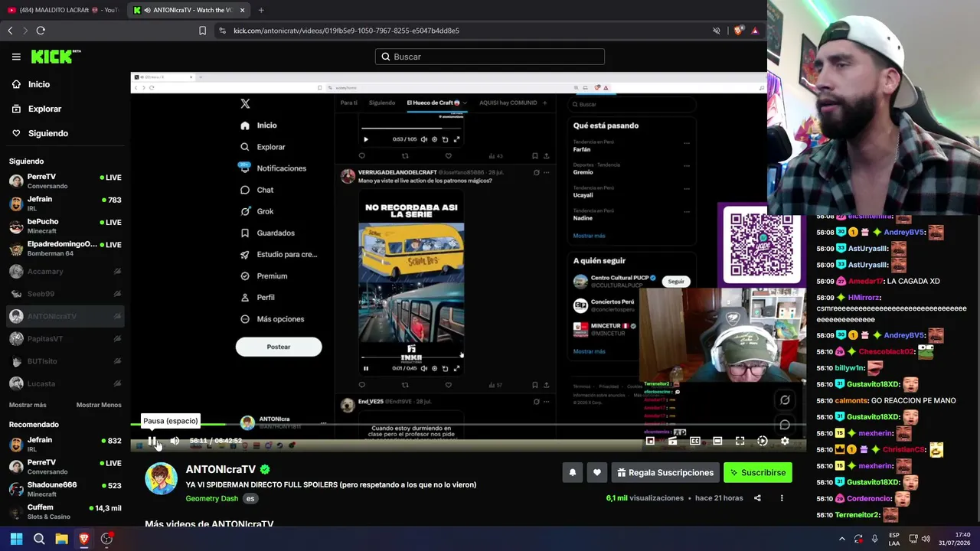Enter fullscreen in the video player
Image resolution: width=980 pixels, height=551 pixels.
(x=740, y=441)
